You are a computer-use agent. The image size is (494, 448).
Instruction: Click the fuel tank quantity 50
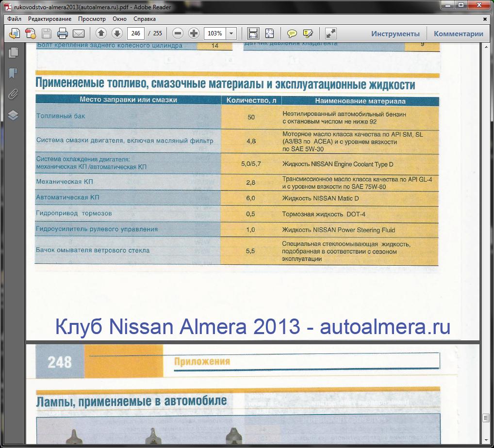251,117
